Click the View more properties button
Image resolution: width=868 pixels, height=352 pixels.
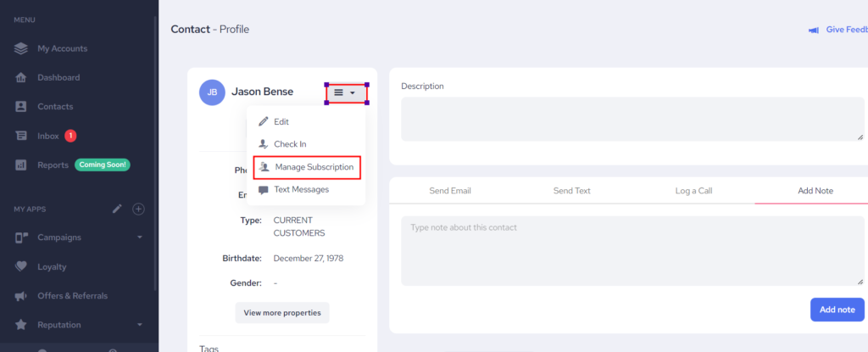282,312
